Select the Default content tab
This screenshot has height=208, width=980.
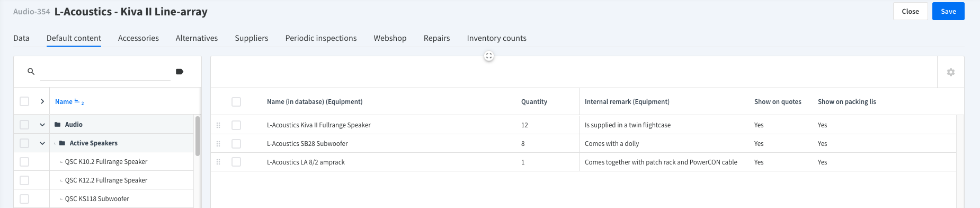[74, 38]
